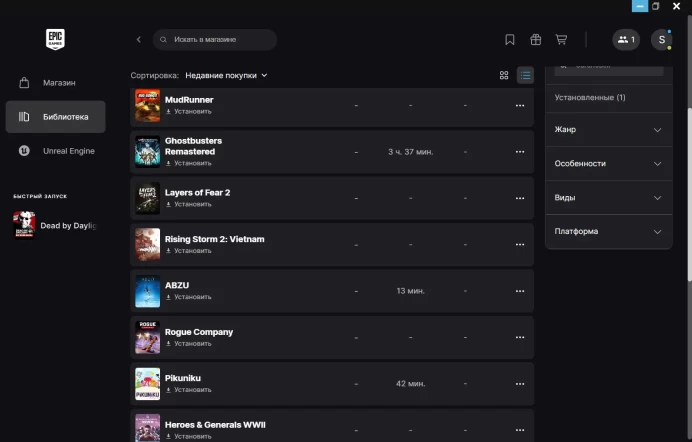Open the Недавние покупки sort dropdown
The height and width of the screenshot is (442, 692).
pyautogui.click(x=226, y=75)
